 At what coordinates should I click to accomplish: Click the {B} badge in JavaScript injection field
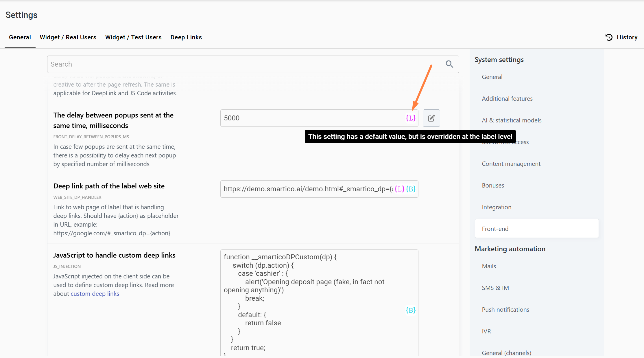(411, 310)
